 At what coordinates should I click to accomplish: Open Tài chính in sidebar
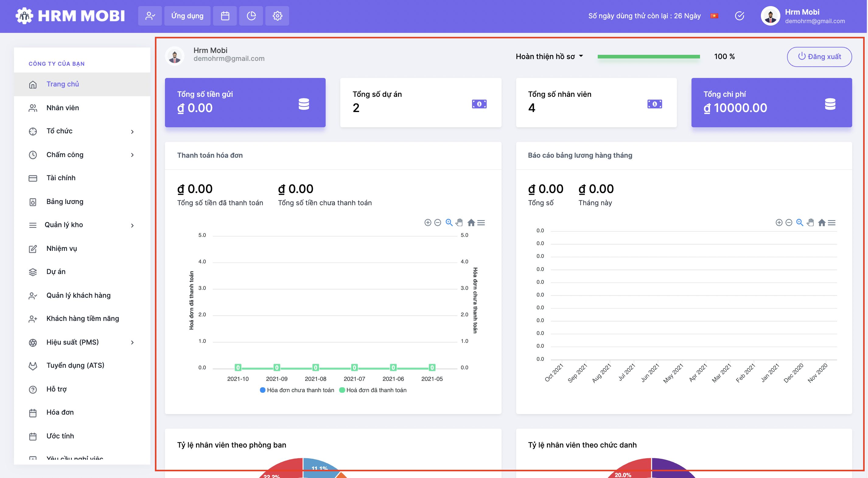(x=82, y=177)
